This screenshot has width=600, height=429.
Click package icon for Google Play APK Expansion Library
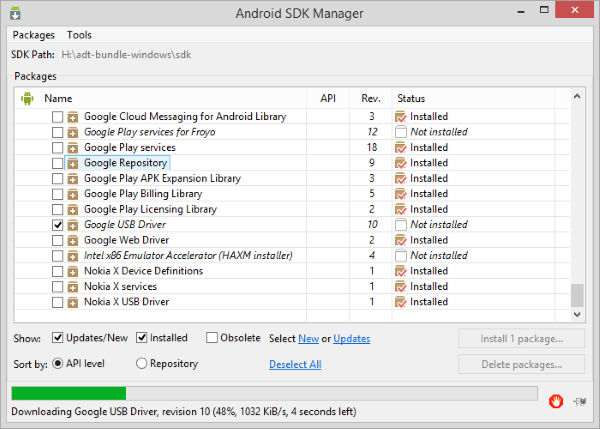[x=73, y=179]
